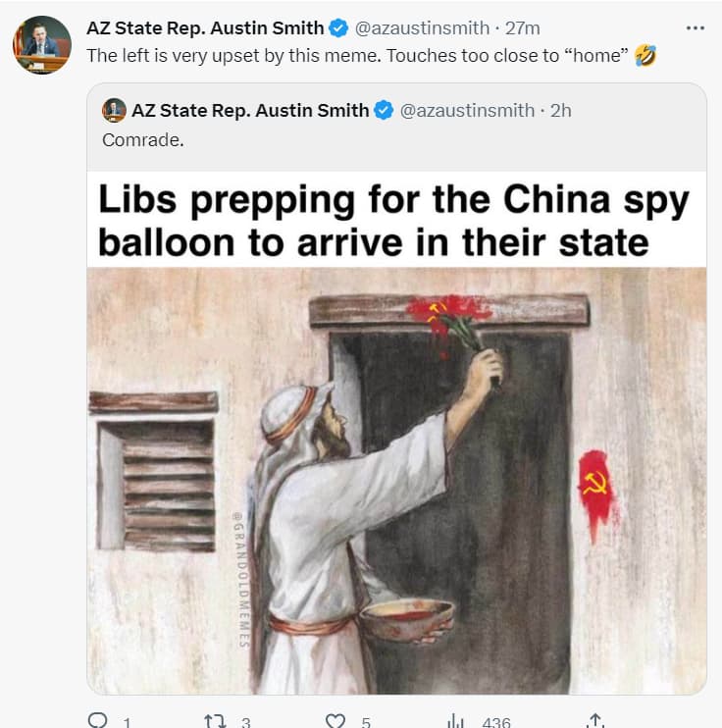The height and width of the screenshot is (728, 722).
Task: Open the three-dot more options menu
Action: pyautogui.click(x=696, y=28)
